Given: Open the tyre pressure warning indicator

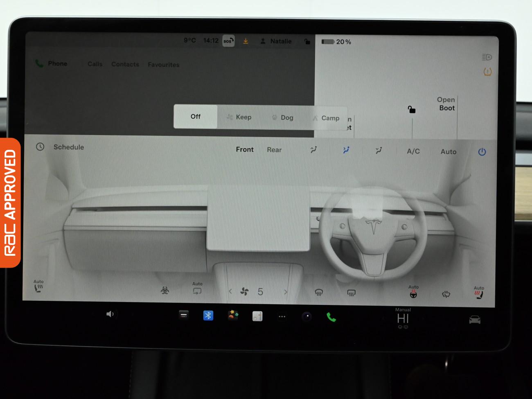Looking at the screenshot, I should 487,72.
